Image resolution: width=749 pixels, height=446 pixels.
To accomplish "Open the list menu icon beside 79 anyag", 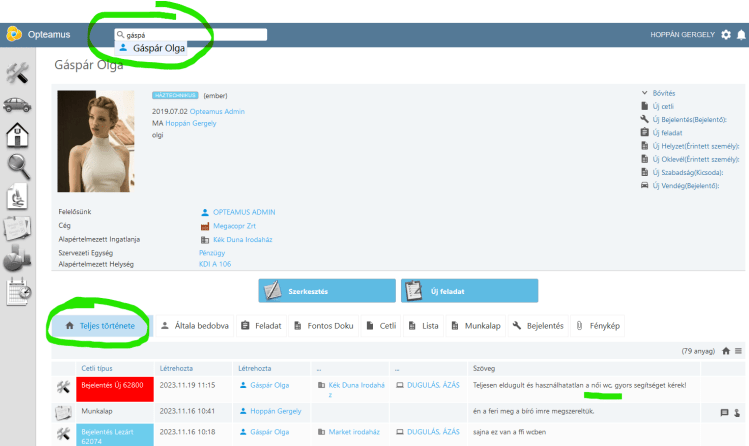I will pos(739,351).
